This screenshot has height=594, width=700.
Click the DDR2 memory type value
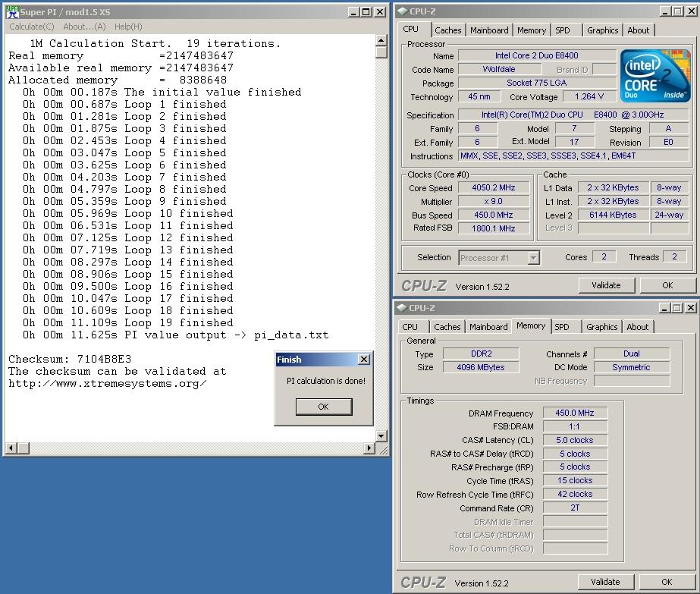coord(482,354)
